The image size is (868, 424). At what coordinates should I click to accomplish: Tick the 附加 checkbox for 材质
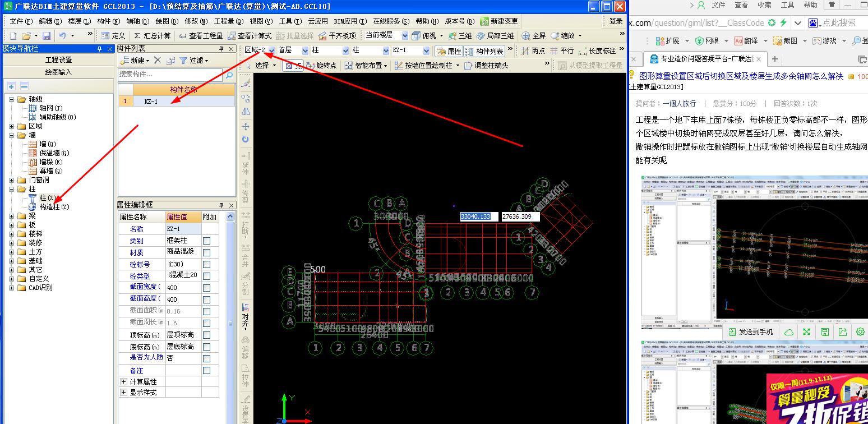click(206, 252)
